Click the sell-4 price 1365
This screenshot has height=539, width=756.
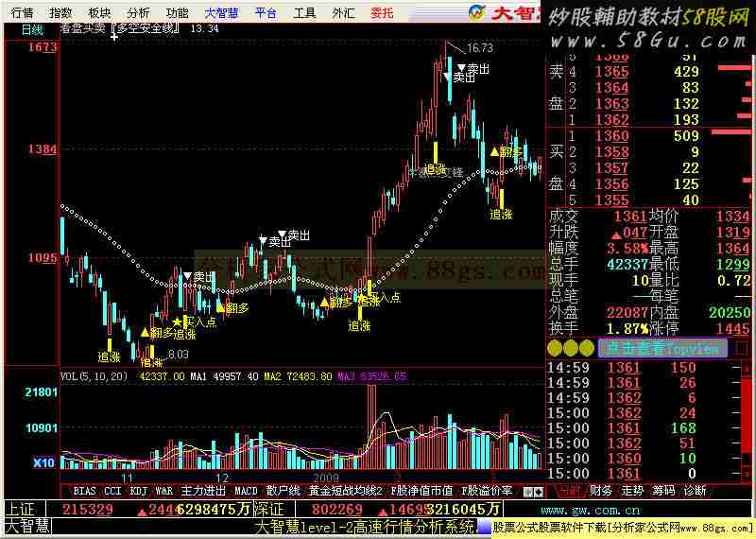pos(611,72)
